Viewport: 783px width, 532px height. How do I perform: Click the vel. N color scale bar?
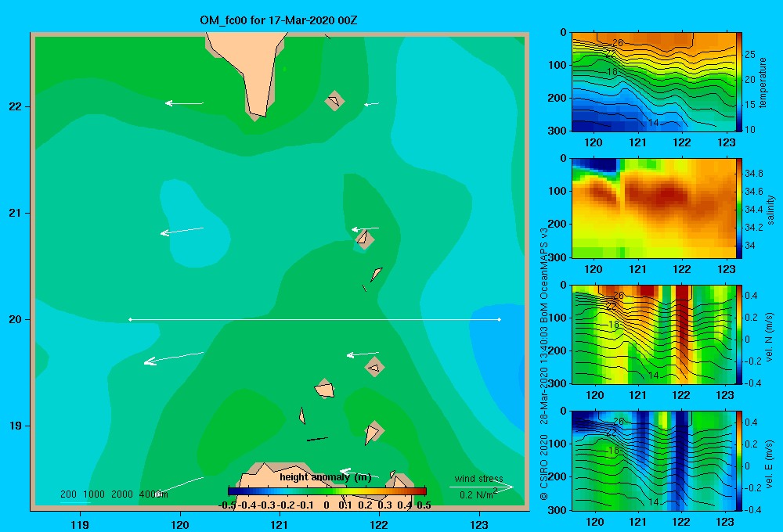tap(739, 334)
